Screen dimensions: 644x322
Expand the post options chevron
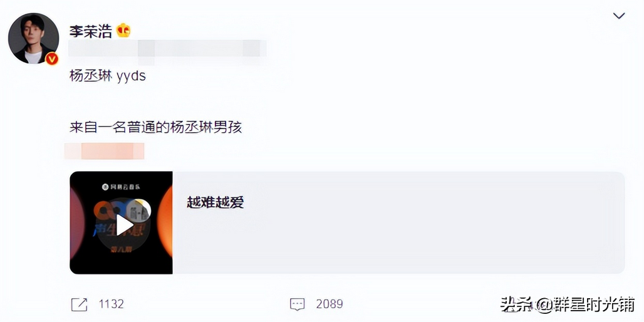point(618,16)
